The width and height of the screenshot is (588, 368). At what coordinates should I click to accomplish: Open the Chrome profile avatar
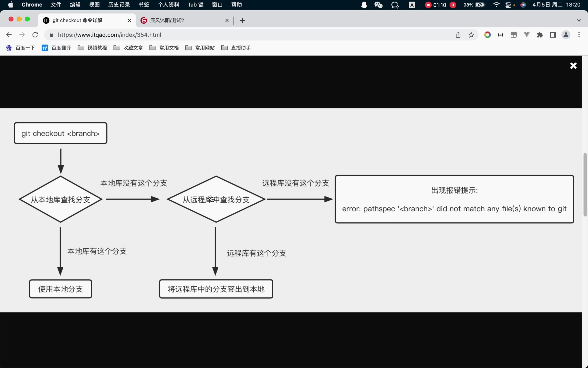click(566, 35)
